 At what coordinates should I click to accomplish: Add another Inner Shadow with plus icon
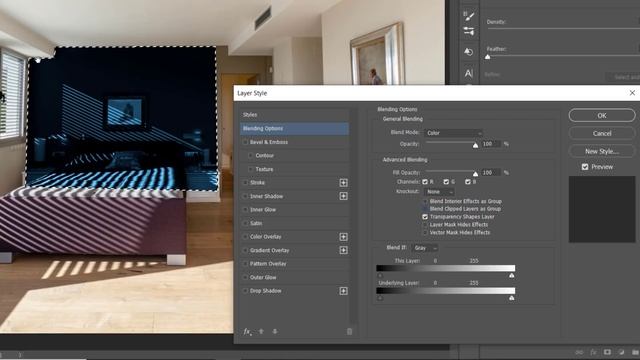(x=344, y=196)
